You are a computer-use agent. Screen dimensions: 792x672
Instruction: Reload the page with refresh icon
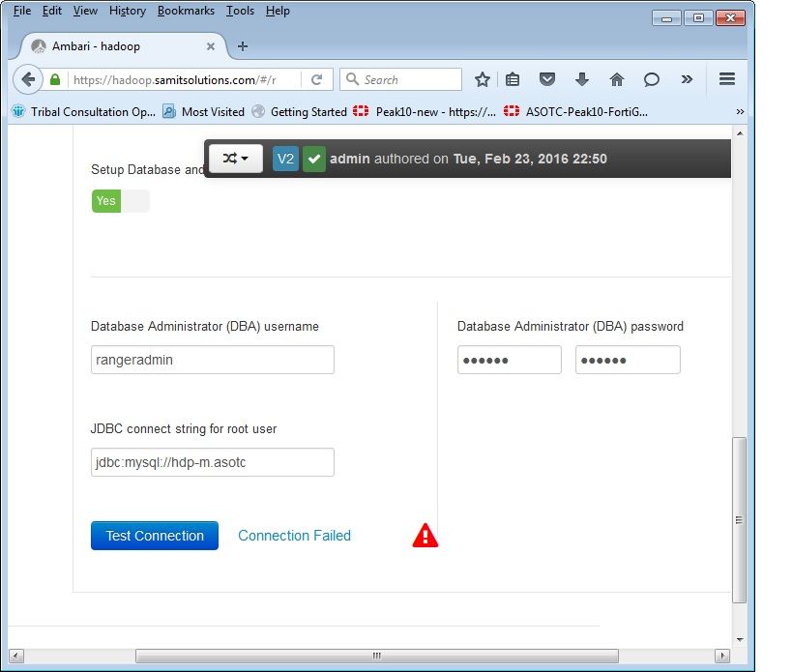pyautogui.click(x=316, y=80)
